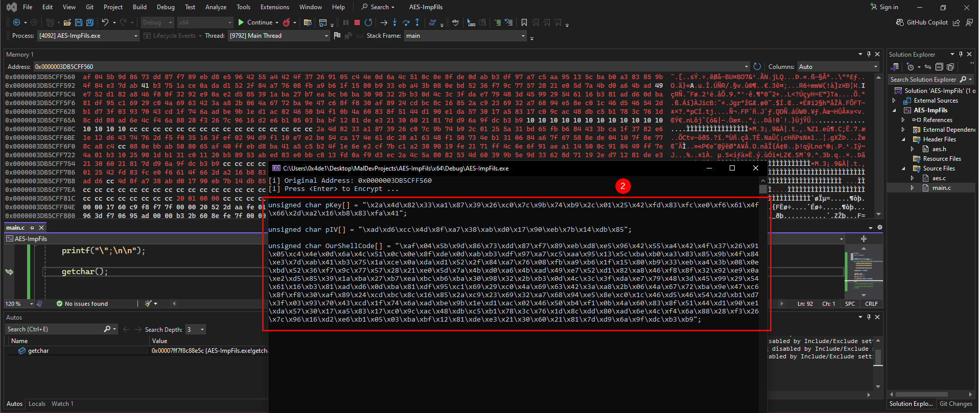Open the Process dropdown showing AES-ImpFils.exe
Image resolution: width=980 pixels, height=413 pixels.
click(88, 36)
